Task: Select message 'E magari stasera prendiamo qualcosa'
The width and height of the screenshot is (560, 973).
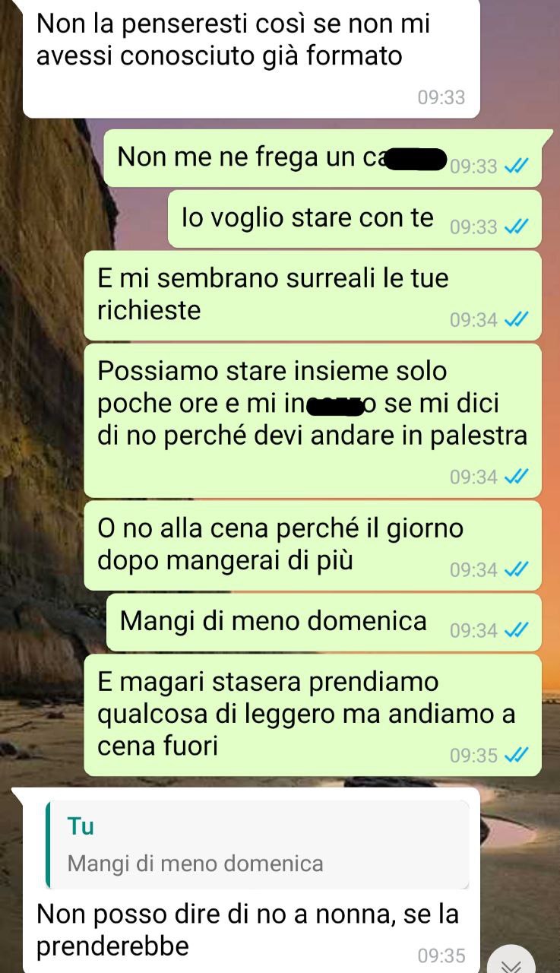Action: pyautogui.click(x=312, y=715)
